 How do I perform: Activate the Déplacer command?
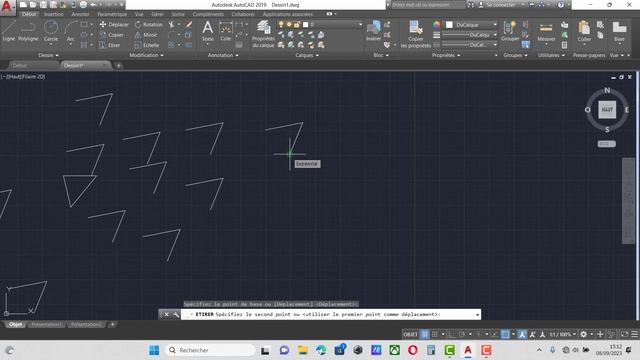[114, 24]
